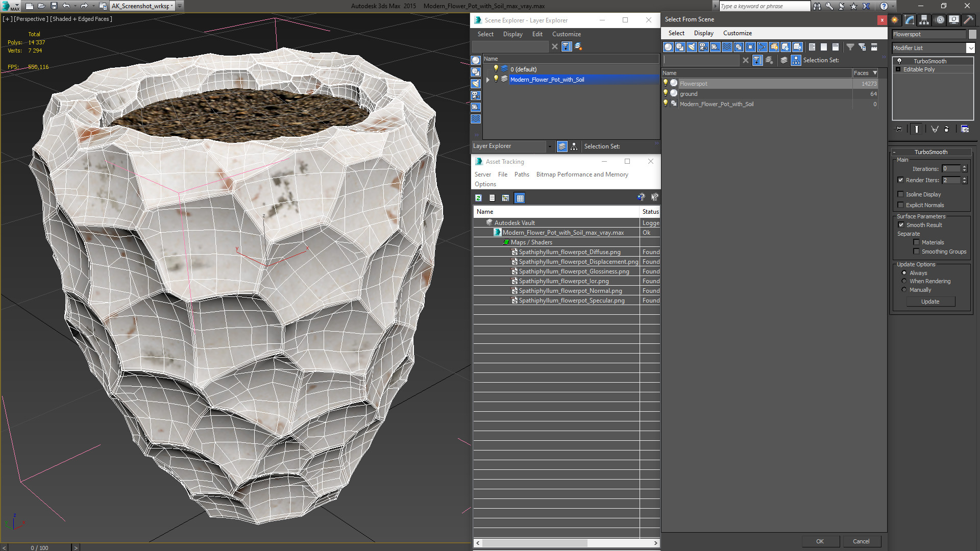The width and height of the screenshot is (980, 551).
Task: Open the Create command panel tab
Action: pyautogui.click(x=895, y=20)
